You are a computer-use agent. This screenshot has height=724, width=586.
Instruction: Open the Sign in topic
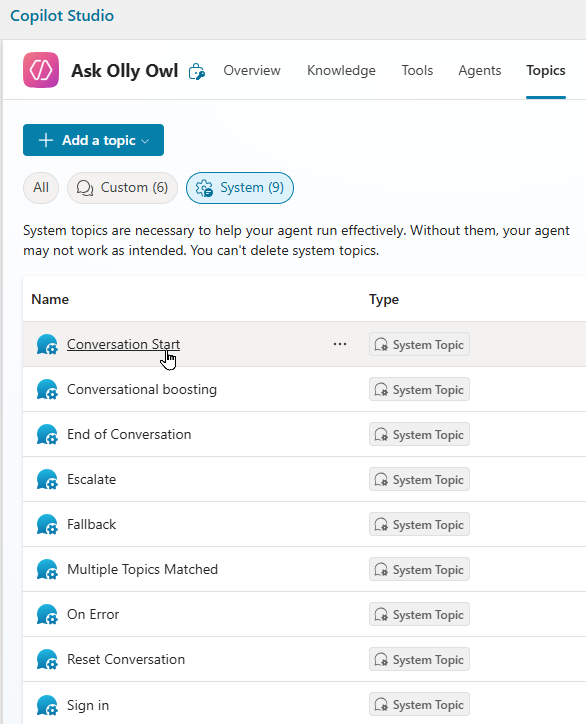(x=88, y=705)
